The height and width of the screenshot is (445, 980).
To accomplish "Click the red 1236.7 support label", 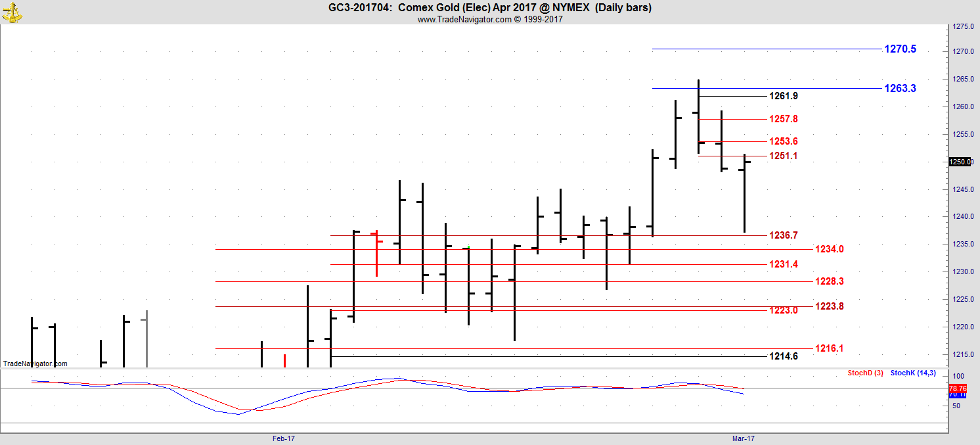I will pyautogui.click(x=785, y=235).
